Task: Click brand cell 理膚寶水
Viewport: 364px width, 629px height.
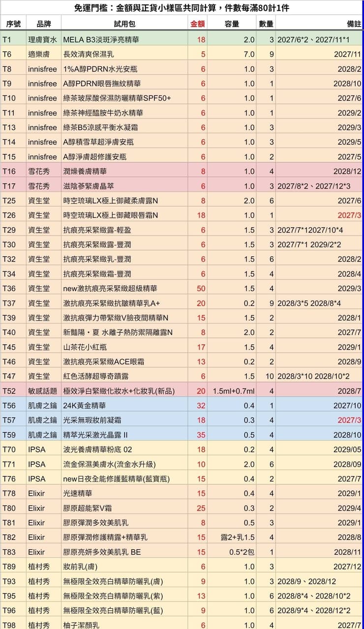Action: [x=44, y=39]
